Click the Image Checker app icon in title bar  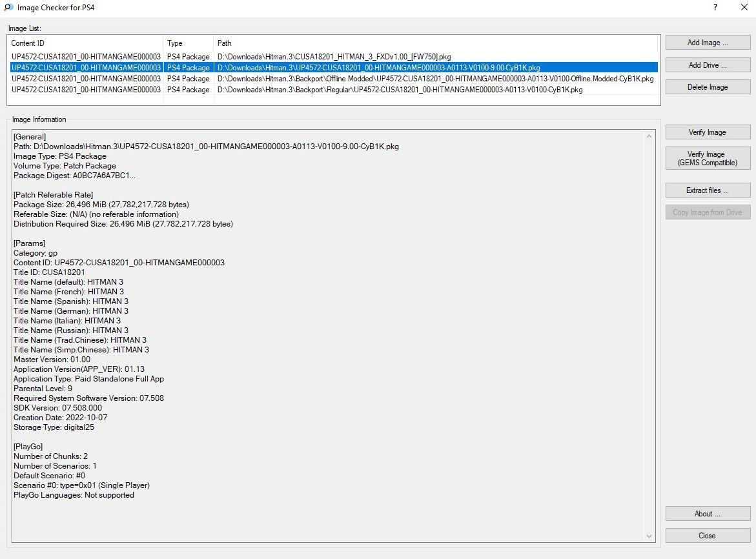coord(8,8)
